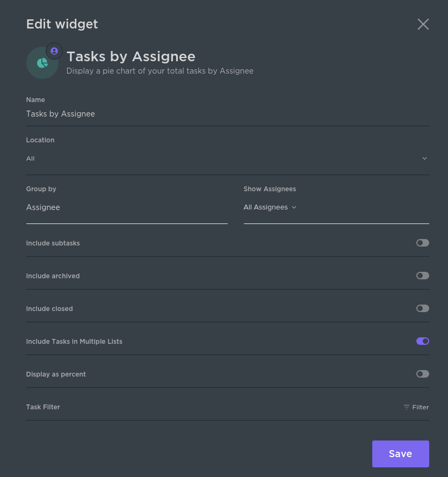Click the Group by Assignee field
Viewport: 448px width, 477px height.
pos(127,207)
